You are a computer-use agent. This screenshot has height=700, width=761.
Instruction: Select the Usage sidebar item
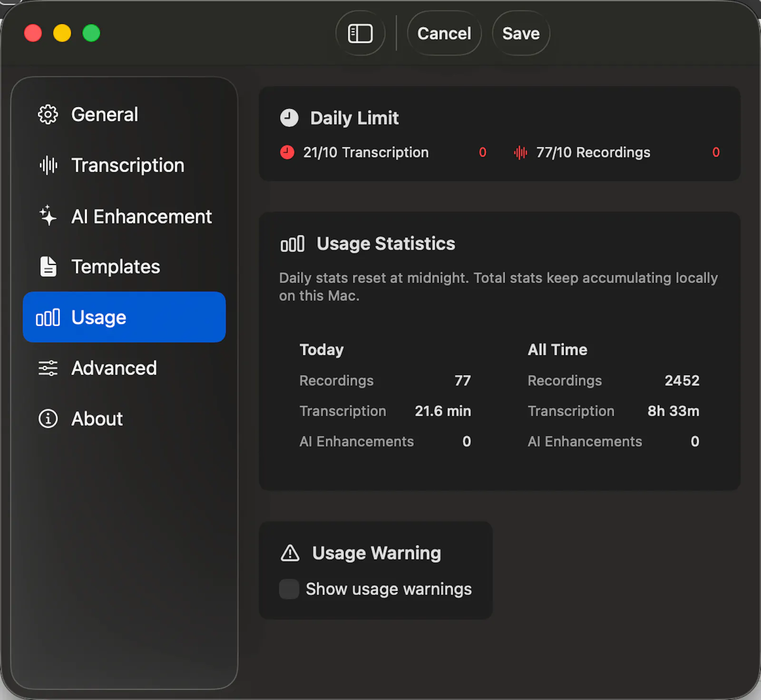click(x=124, y=317)
